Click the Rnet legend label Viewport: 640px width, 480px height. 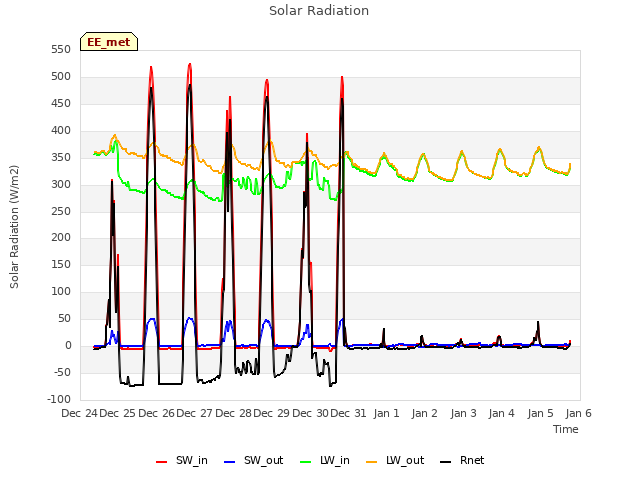(x=472, y=460)
